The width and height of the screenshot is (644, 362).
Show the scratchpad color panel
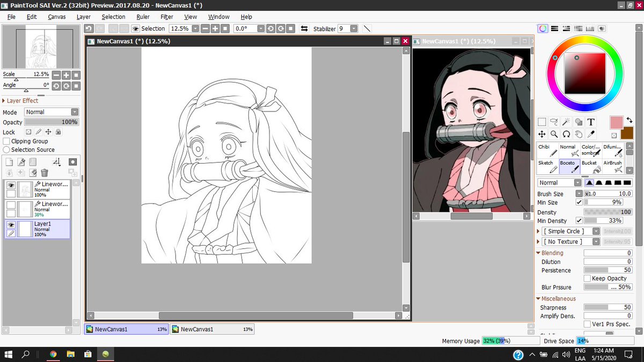tap(602, 28)
